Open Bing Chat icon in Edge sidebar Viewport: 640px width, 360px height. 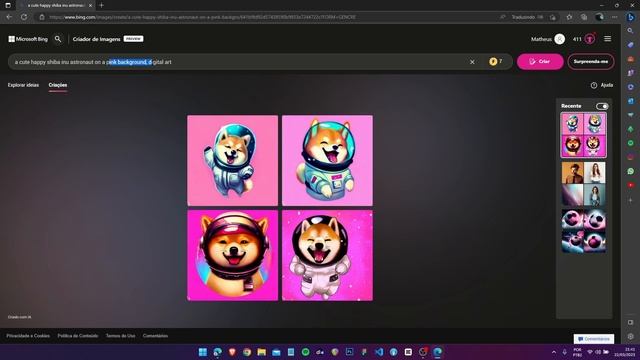point(631,17)
